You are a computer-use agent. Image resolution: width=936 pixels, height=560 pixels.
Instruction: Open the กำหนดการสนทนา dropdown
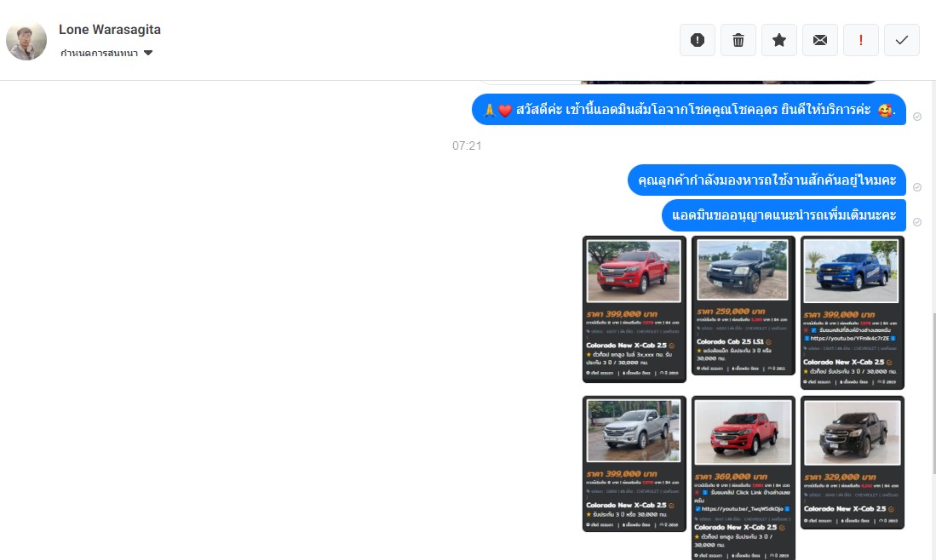[106, 53]
